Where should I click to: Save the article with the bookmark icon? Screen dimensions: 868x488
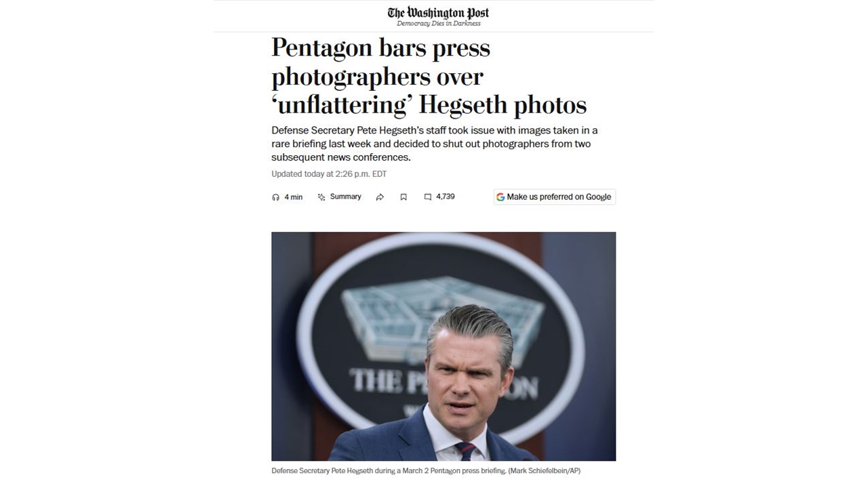pyautogui.click(x=403, y=197)
